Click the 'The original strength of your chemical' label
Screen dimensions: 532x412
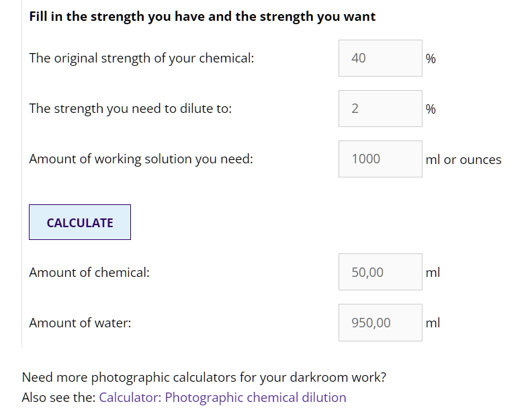click(x=142, y=58)
